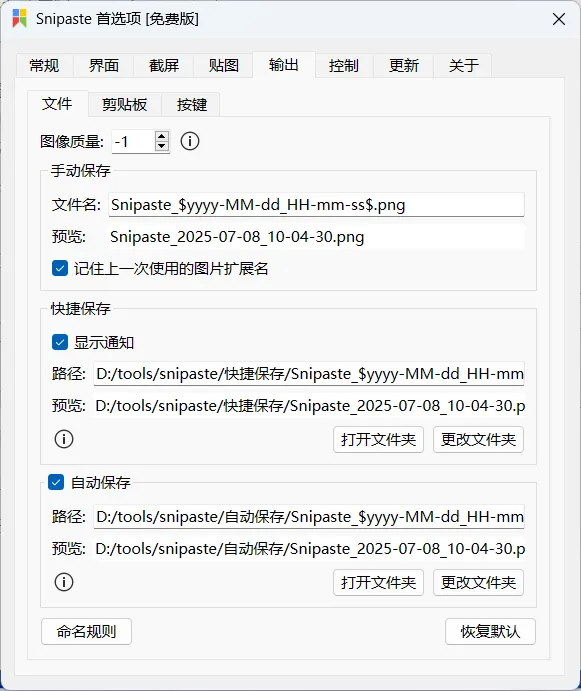
Task: Toggle 记住上一次使用的图片扩展名 checkbox
Action: pyautogui.click(x=60, y=268)
